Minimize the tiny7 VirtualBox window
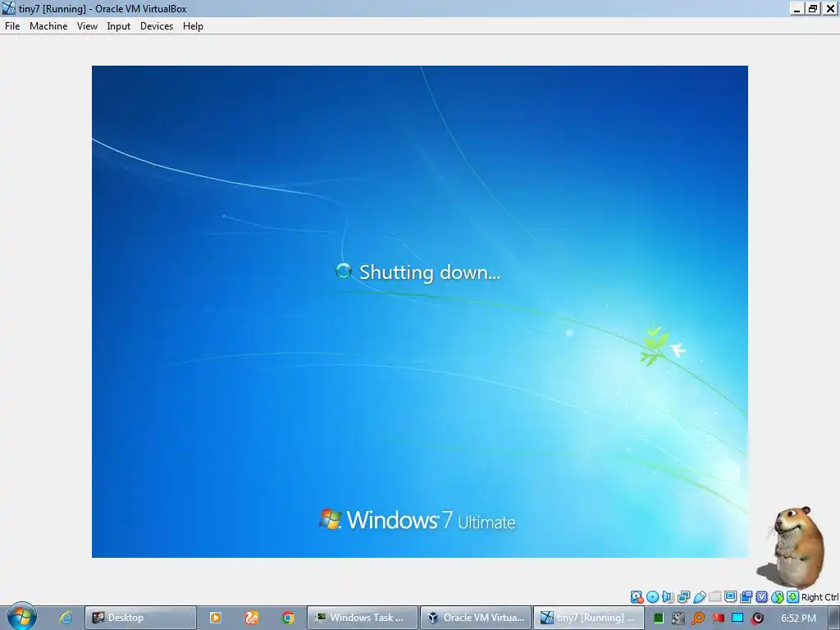This screenshot has height=630, width=840. 797,8
